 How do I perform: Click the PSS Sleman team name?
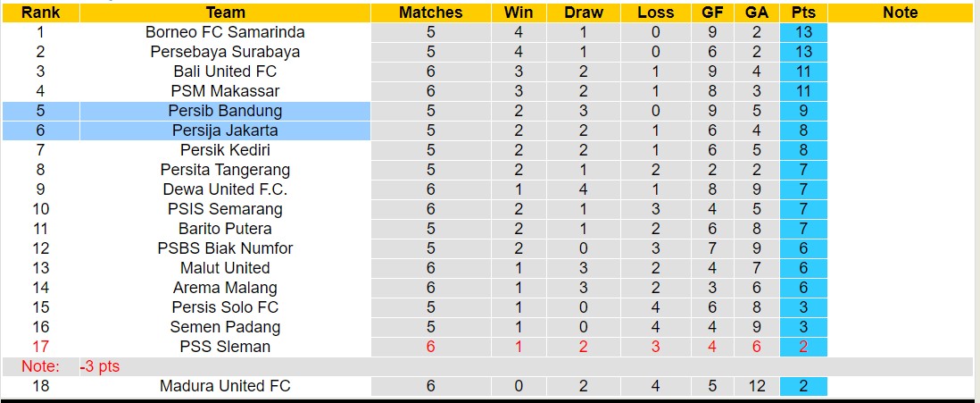pos(225,347)
